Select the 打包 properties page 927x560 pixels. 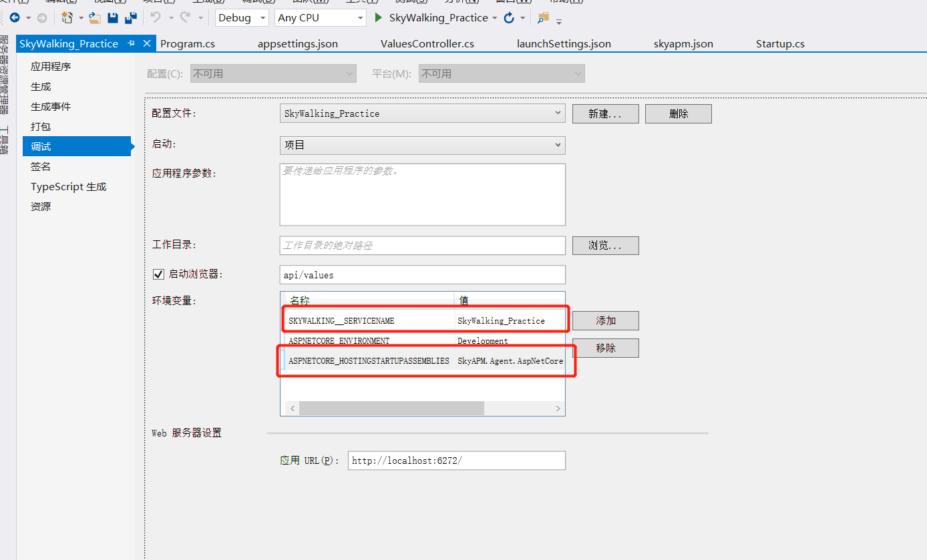tap(77, 127)
